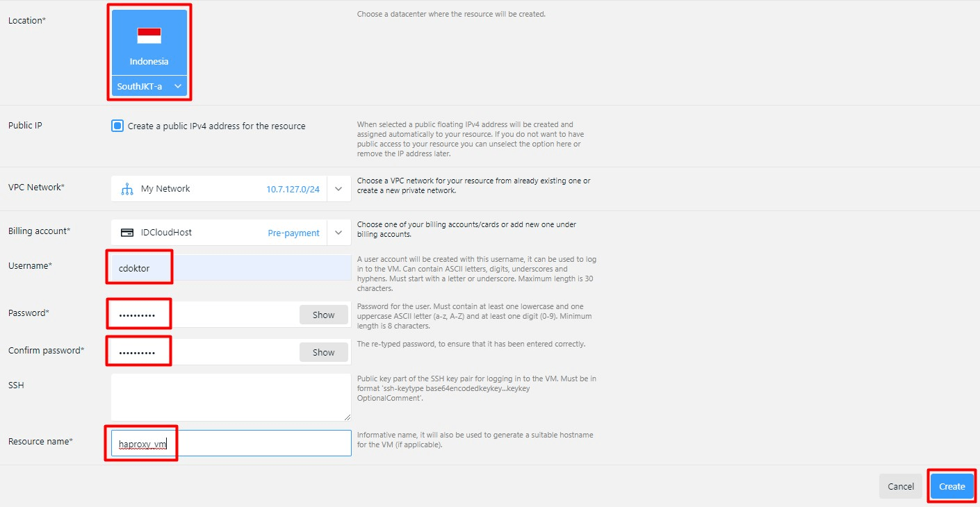This screenshot has width=980, height=507.
Task: Focus the Password input field
Action: point(174,314)
